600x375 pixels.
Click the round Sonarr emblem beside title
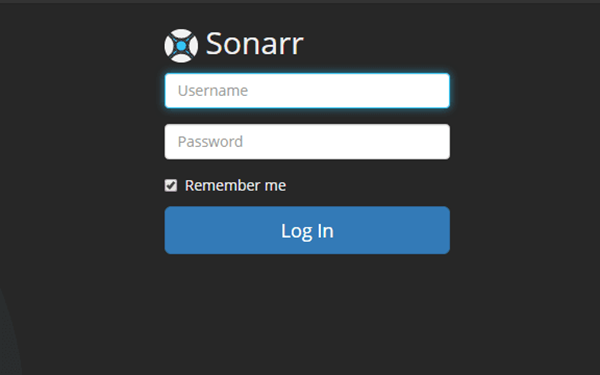click(181, 46)
